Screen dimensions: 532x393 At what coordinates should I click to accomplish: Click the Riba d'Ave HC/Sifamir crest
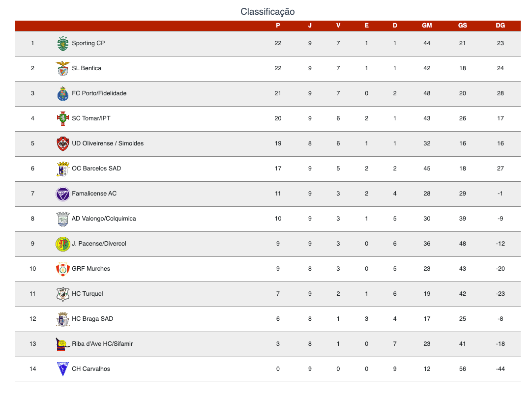pos(63,344)
